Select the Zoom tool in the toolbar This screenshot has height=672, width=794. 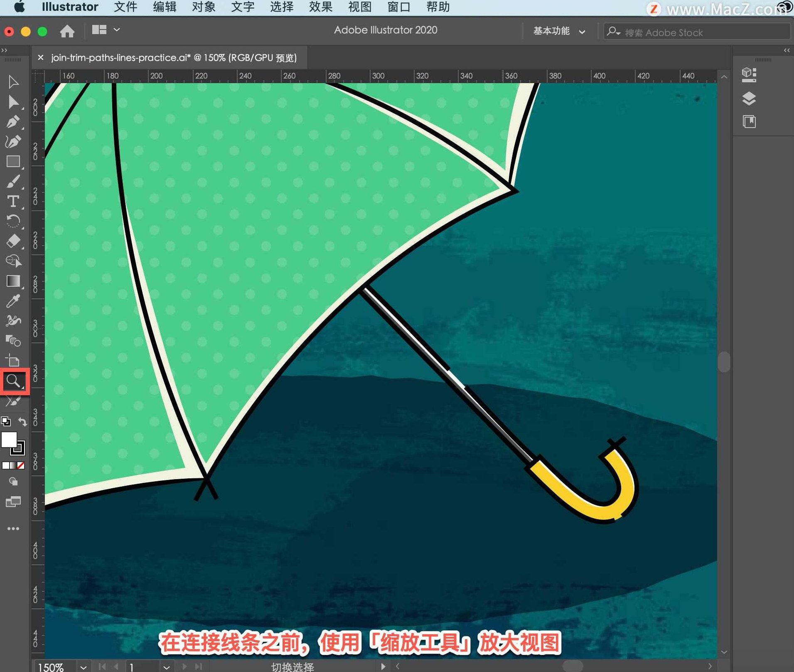(x=13, y=381)
